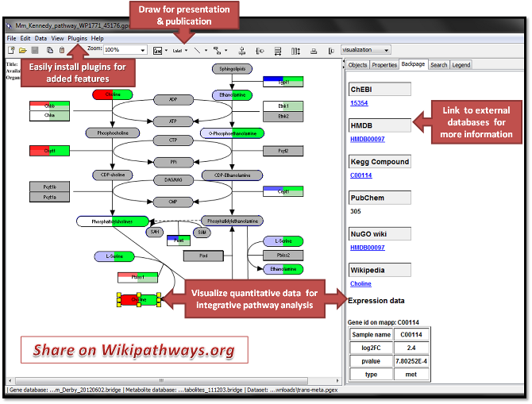Open the Data menu
This screenshot has width=532, height=404.
(x=40, y=38)
